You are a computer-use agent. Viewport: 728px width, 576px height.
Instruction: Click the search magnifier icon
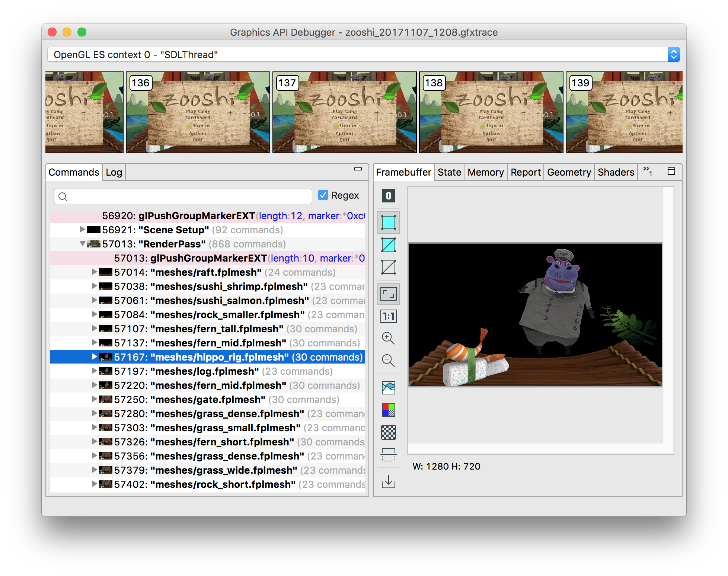pyautogui.click(x=63, y=197)
